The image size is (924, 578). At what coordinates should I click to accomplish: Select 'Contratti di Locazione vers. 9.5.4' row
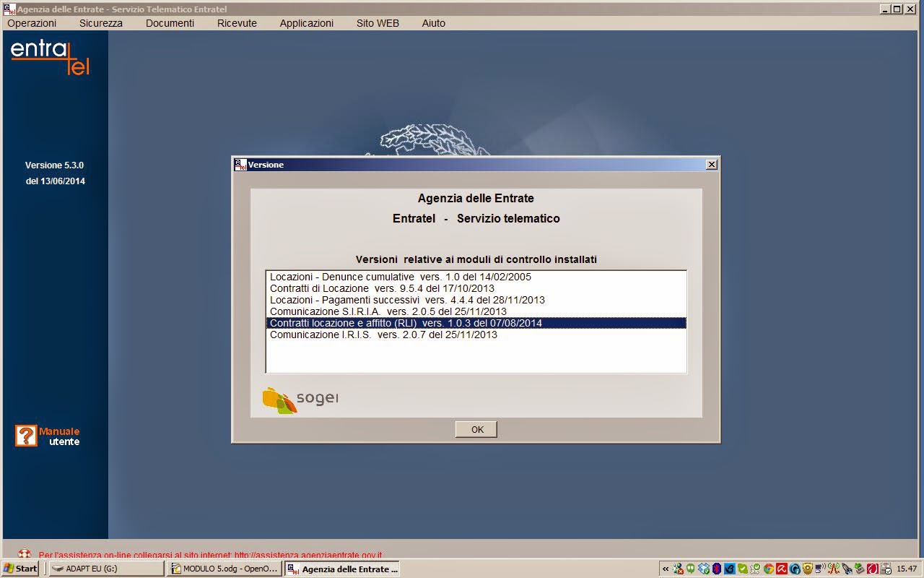click(476, 288)
